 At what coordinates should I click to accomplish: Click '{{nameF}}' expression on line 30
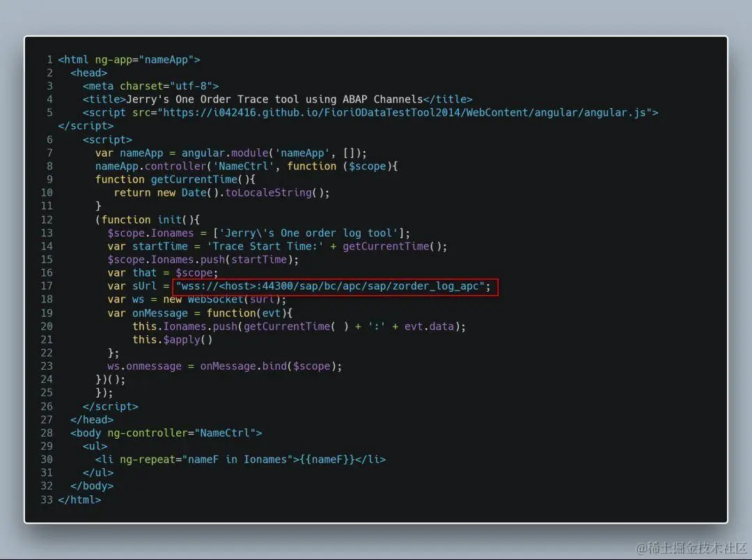[327, 460]
